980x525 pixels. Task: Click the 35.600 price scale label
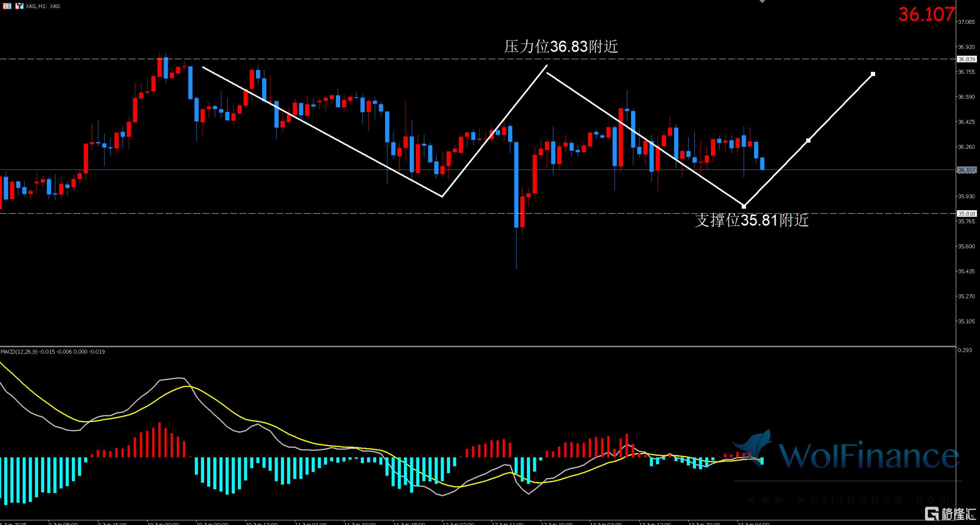click(x=966, y=246)
